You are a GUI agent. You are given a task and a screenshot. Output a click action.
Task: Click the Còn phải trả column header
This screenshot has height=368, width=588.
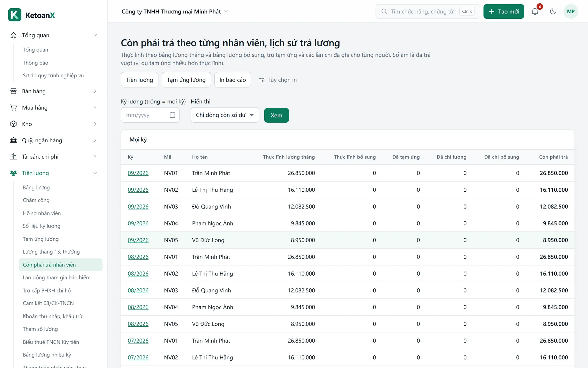pyautogui.click(x=553, y=157)
